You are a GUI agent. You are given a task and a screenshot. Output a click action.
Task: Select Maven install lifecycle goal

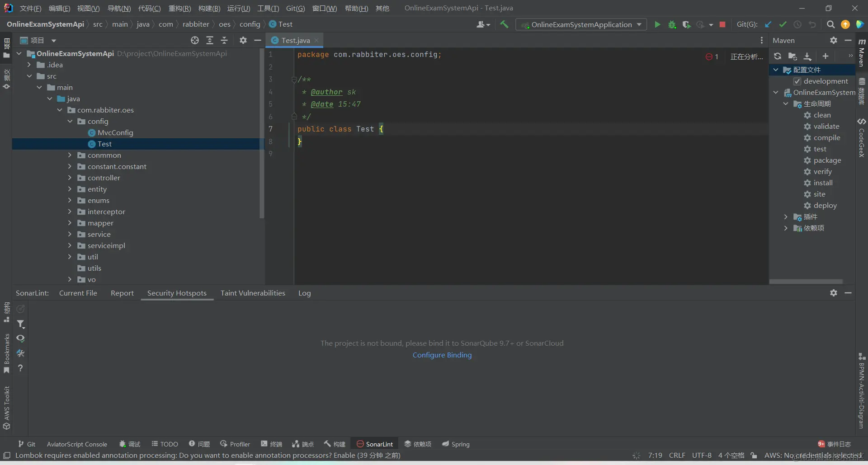[823, 183]
